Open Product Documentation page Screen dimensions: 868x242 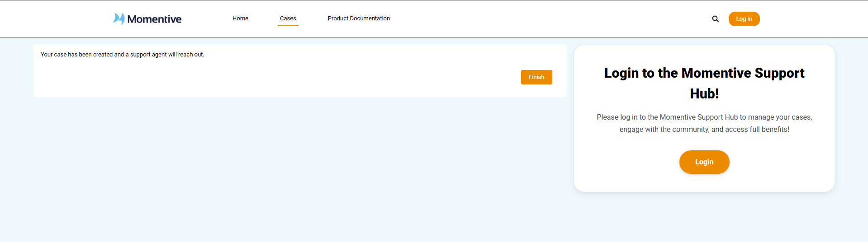359,19
